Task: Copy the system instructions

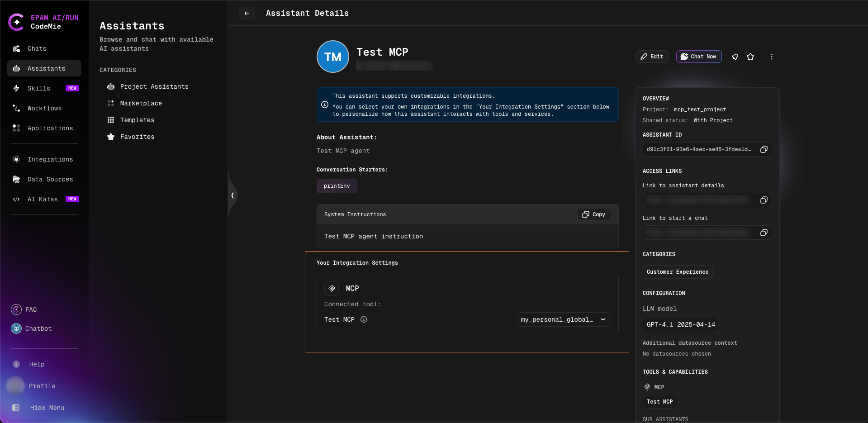Action: tap(594, 214)
